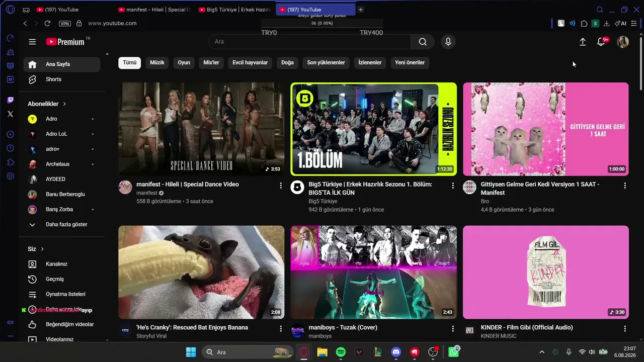644x362 pixels.
Task: Click the search magnifier button beside Ara
Action: tap(423, 42)
